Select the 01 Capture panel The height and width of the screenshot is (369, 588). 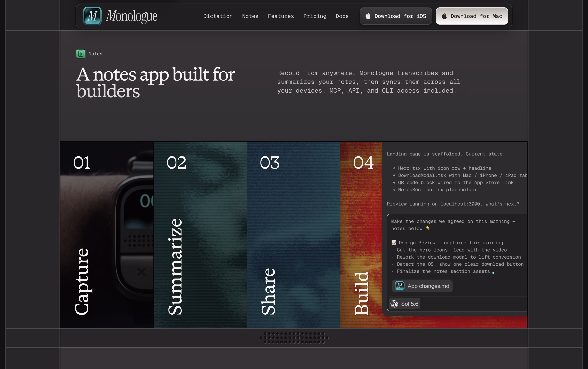click(107, 235)
